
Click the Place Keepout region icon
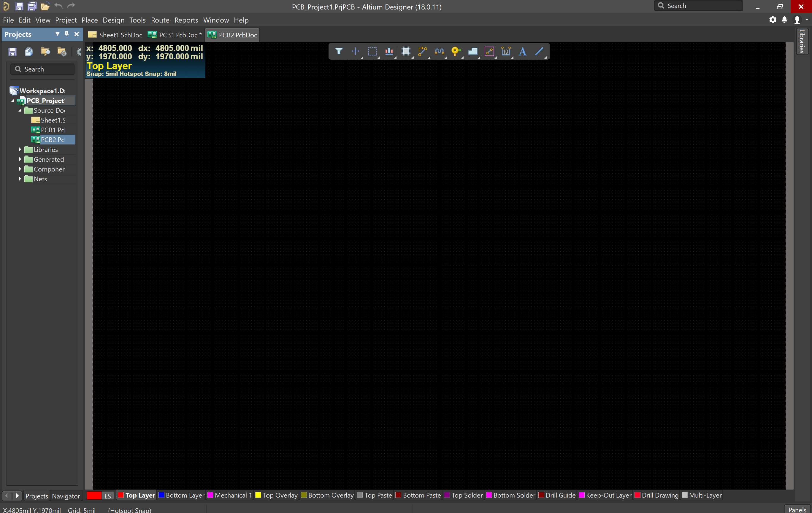(x=489, y=51)
